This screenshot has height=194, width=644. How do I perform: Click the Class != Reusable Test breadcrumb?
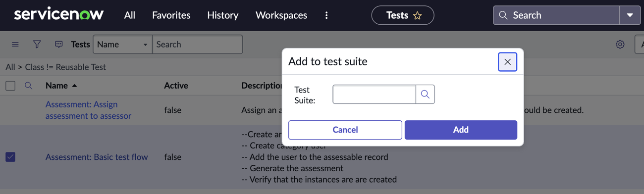pos(65,67)
